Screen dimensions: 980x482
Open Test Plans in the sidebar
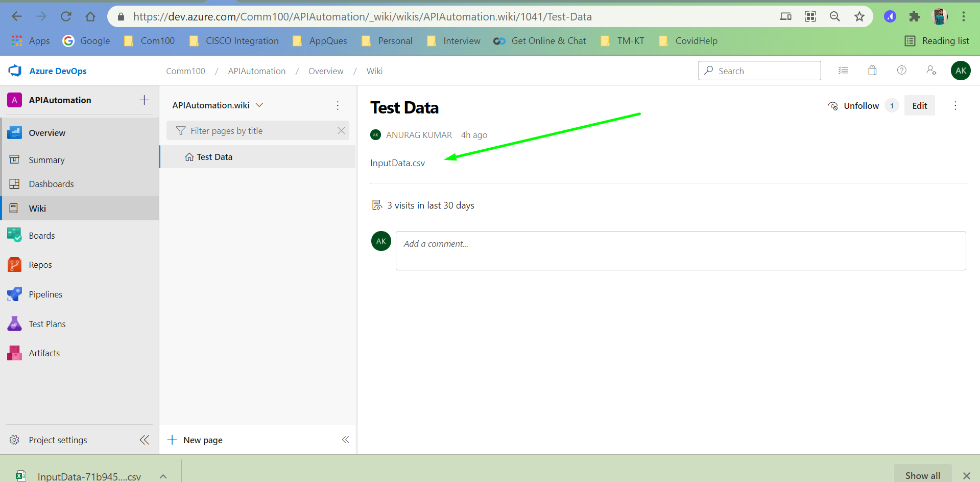click(x=47, y=324)
